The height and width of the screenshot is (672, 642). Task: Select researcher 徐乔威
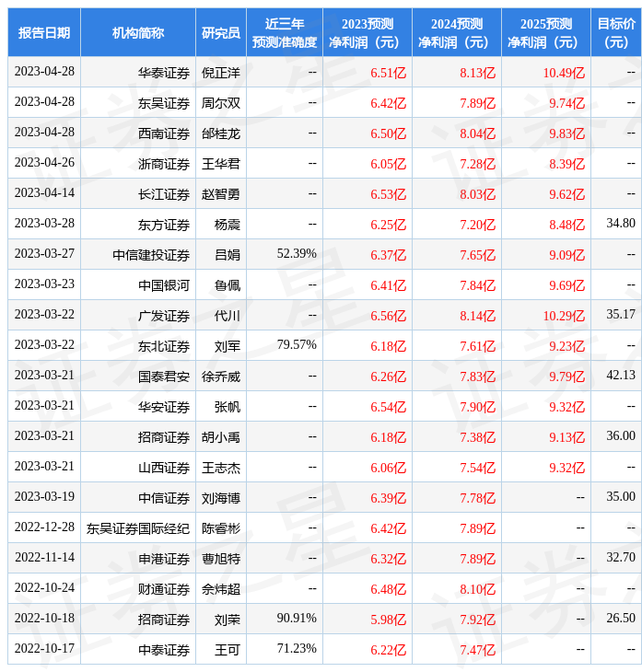[221, 377]
